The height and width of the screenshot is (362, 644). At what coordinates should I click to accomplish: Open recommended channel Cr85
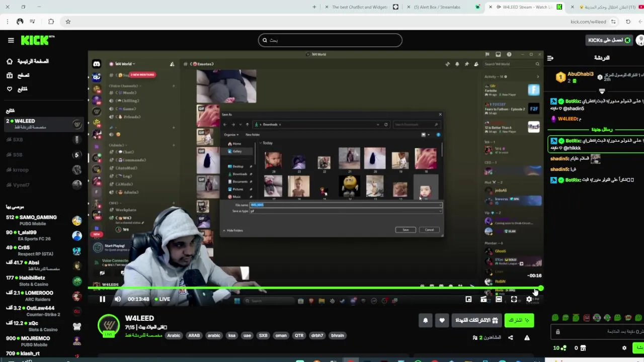[44, 250]
